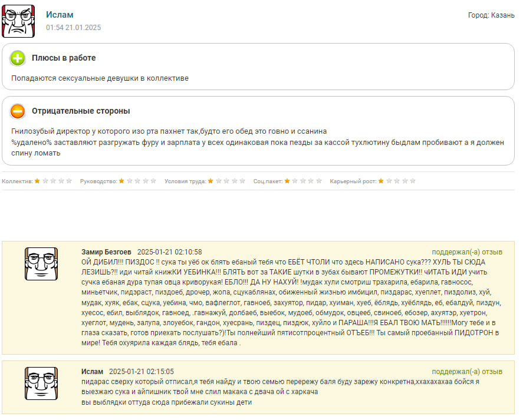This screenshot has width=523, height=420.
Task: Click the first filled star of 'Карьерный рост'
Action: (x=381, y=181)
